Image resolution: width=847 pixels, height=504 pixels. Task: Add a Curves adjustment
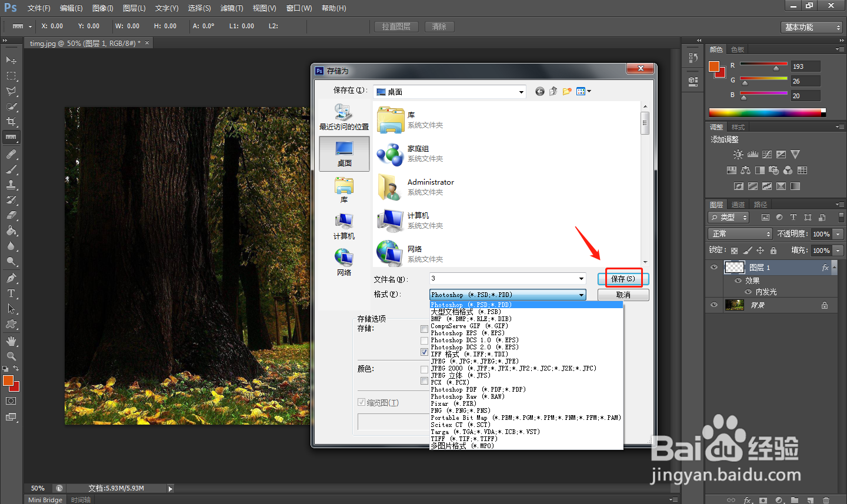[x=767, y=155]
